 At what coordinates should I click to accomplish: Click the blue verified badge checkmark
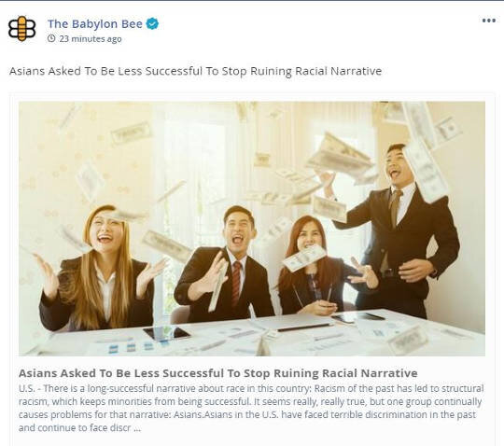pos(152,23)
